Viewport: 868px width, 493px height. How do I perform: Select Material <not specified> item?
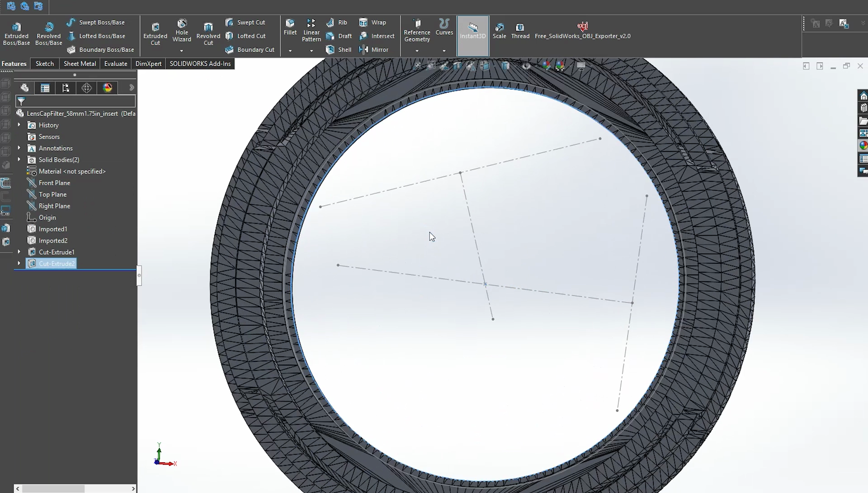click(66, 171)
